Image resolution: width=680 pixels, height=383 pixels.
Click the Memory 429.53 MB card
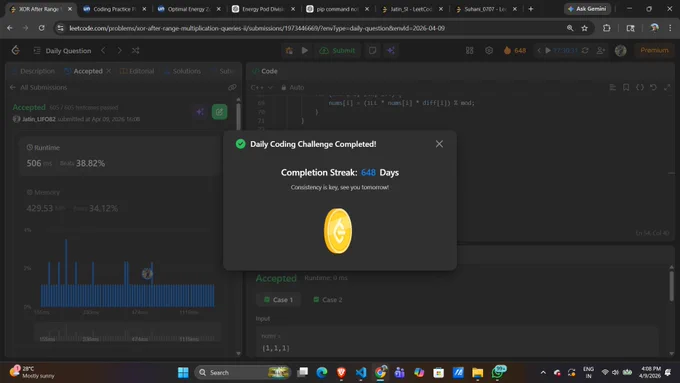coord(118,201)
